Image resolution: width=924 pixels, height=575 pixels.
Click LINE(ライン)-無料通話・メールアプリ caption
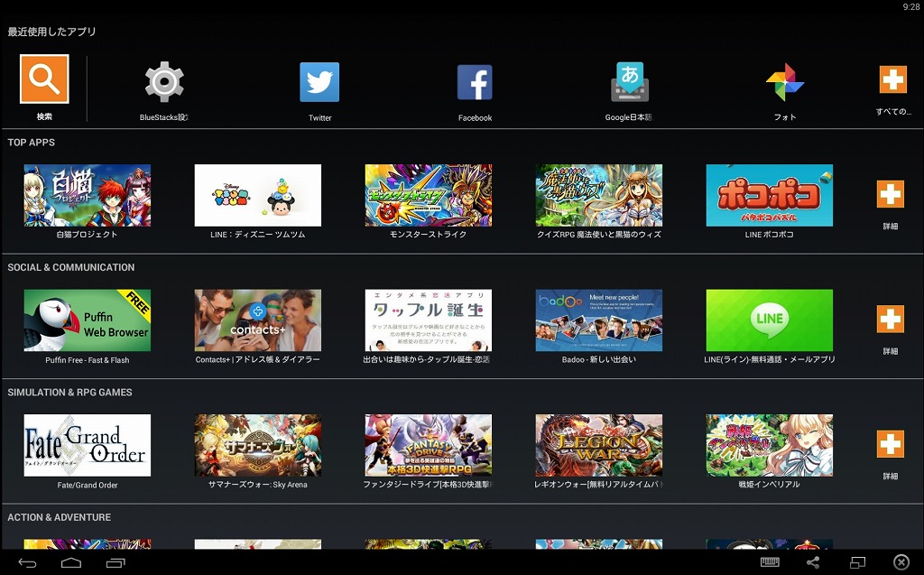click(769, 359)
